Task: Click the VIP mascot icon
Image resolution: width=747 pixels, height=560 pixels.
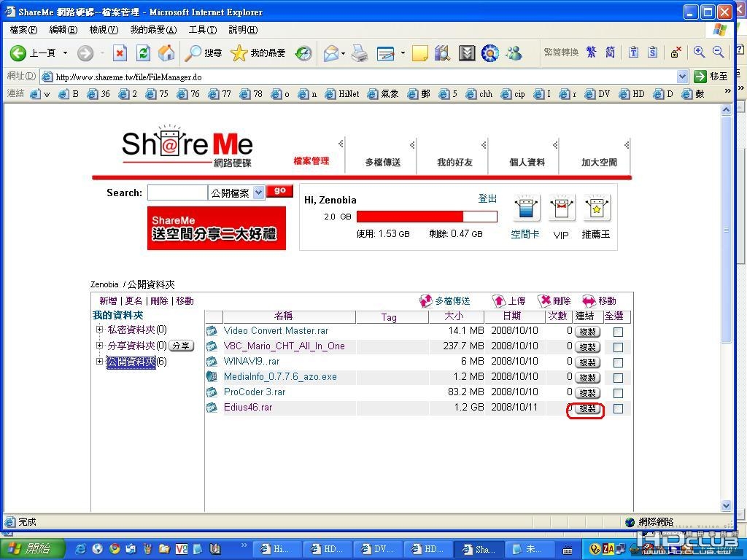Action: [x=562, y=208]
